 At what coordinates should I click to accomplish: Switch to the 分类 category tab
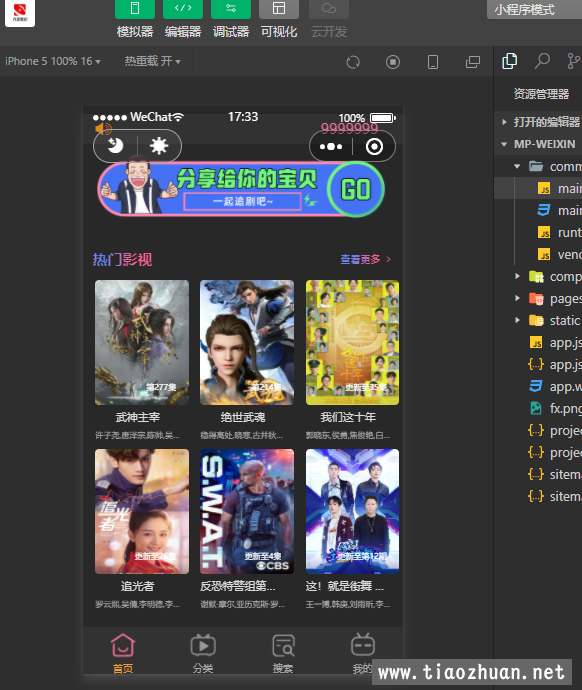coord(203,653)
